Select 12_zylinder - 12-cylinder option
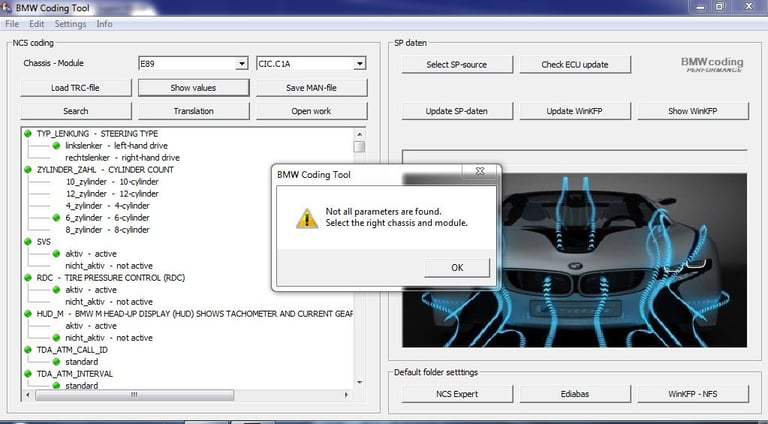This screenshot has width=768, height=424. coord(112,193)
